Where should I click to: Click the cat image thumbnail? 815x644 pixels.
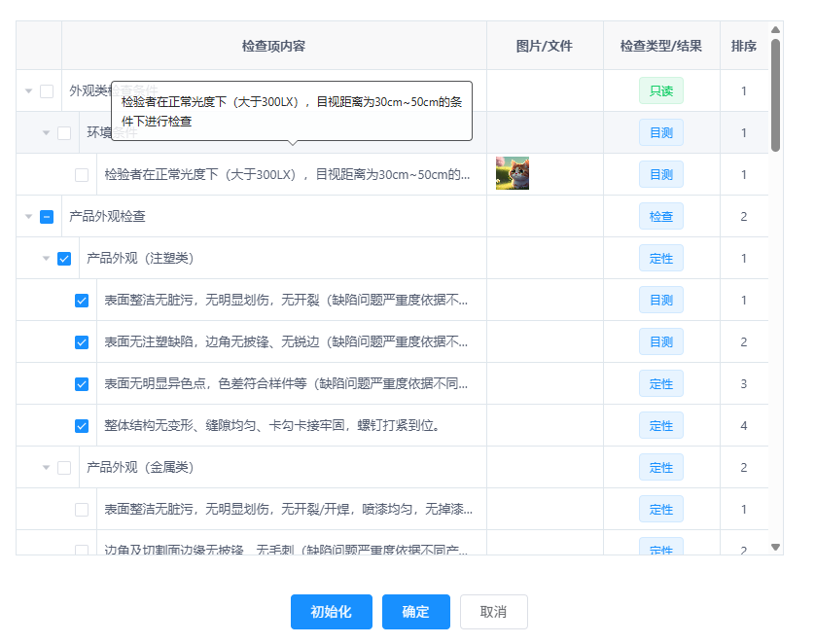pos(512,174)
